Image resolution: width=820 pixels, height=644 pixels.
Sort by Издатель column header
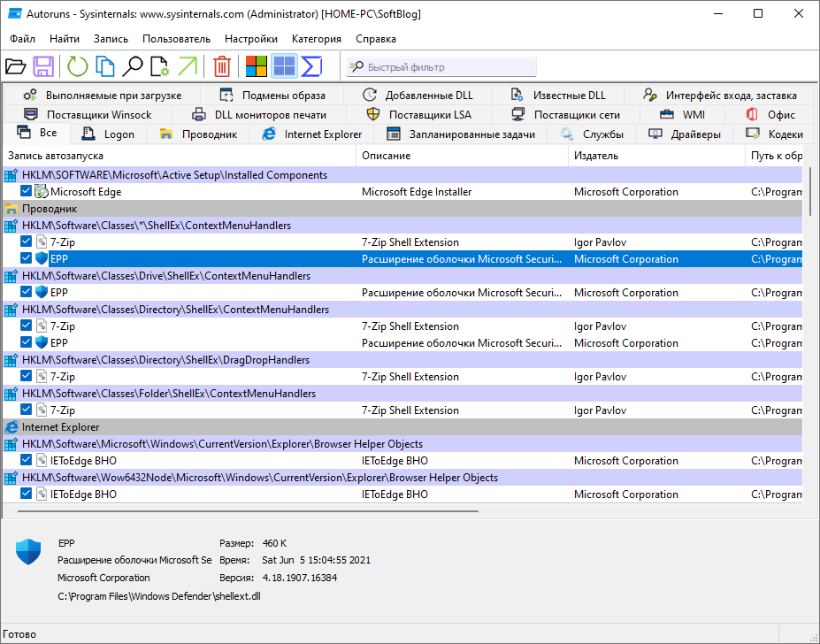click(657, 156)
